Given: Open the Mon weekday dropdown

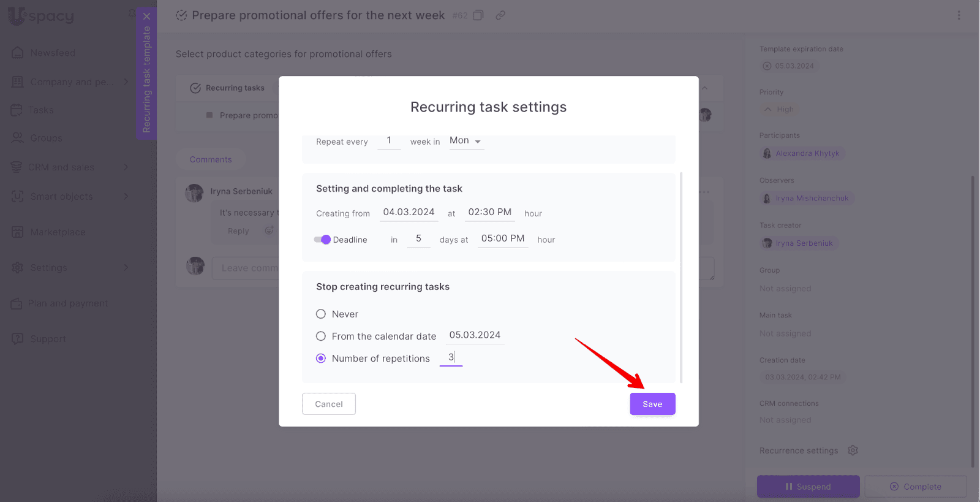Looking at the screenshot, I should coord(466,141).
